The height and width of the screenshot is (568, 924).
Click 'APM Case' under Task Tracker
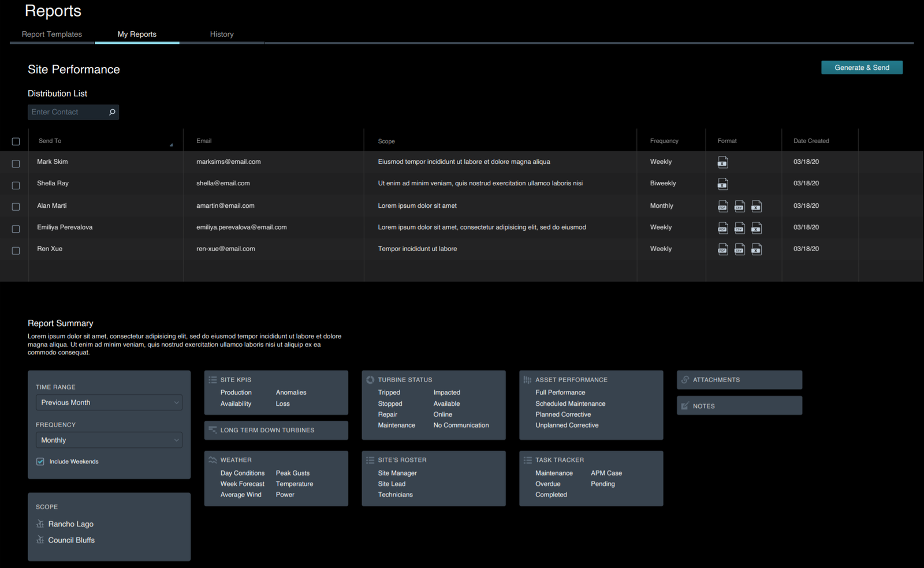606,473
